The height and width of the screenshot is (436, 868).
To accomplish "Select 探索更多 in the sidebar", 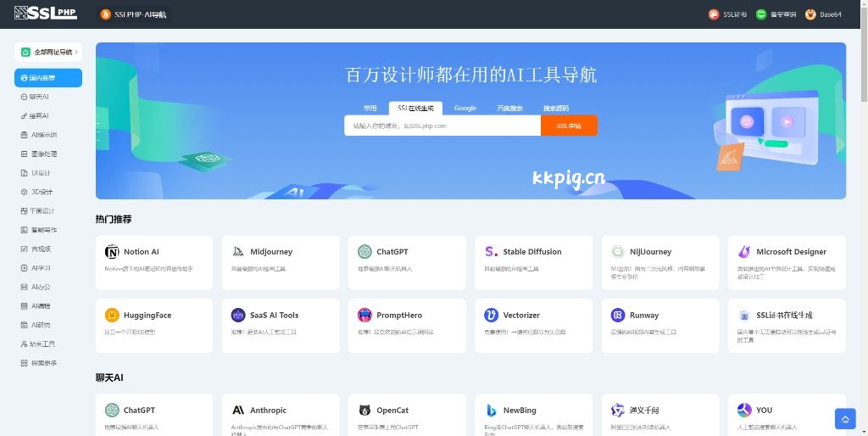I will coord(39,363).
